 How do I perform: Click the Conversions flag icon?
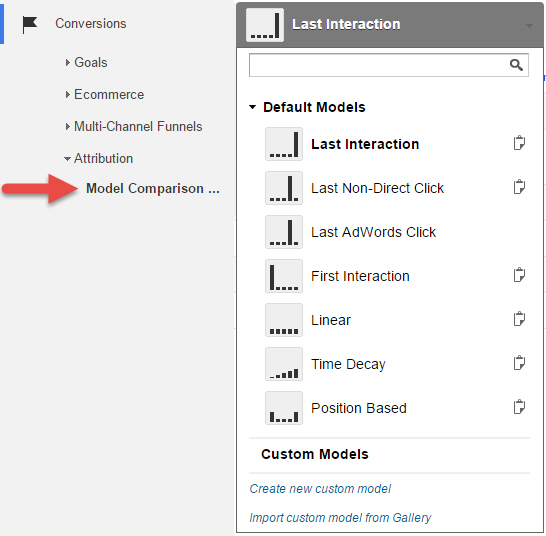pyautogui.click(x=30, y=25)
